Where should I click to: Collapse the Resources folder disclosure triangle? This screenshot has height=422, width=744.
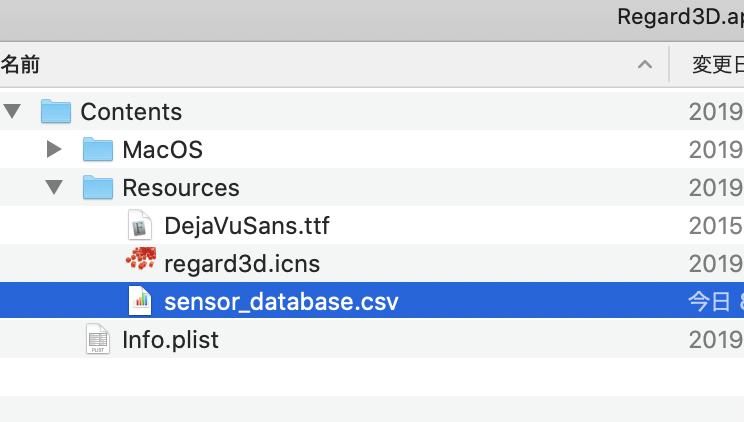point(55,187)
